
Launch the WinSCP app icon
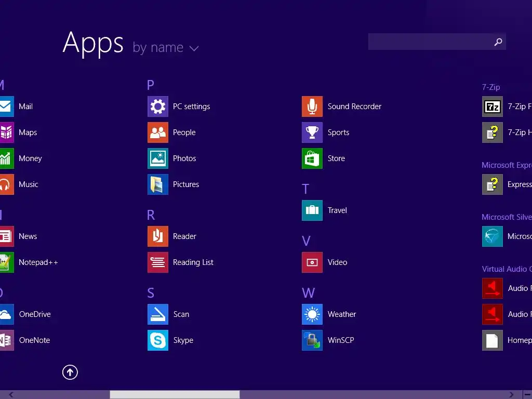point(312,340)
